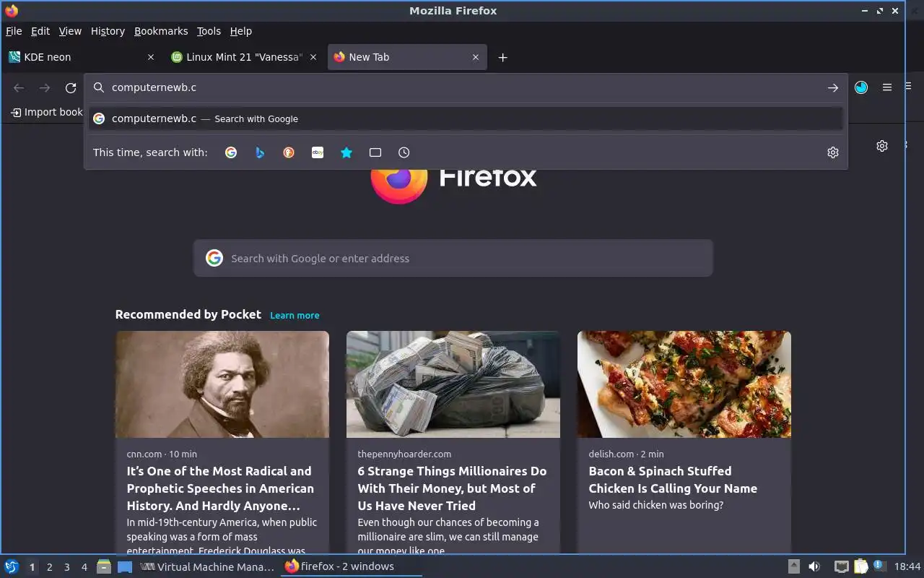Personalize New Tab with gear icon
Screen dimensions: 924x578
coord(882,146)
